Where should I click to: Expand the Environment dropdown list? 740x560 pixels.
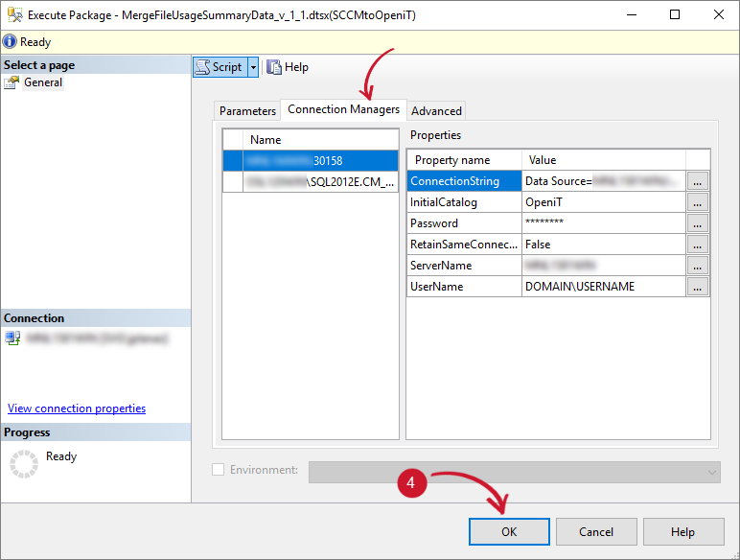[711, 471]
